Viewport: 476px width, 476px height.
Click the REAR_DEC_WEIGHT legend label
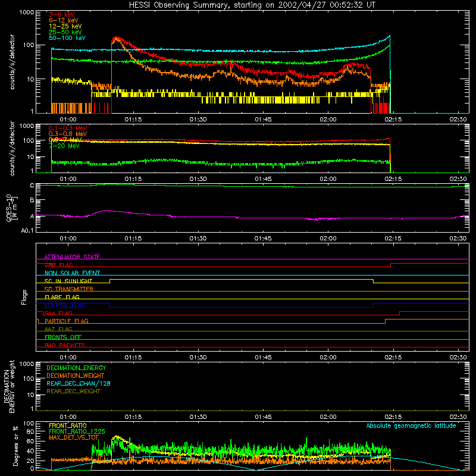pyautogui.click(x=73, y=392)
